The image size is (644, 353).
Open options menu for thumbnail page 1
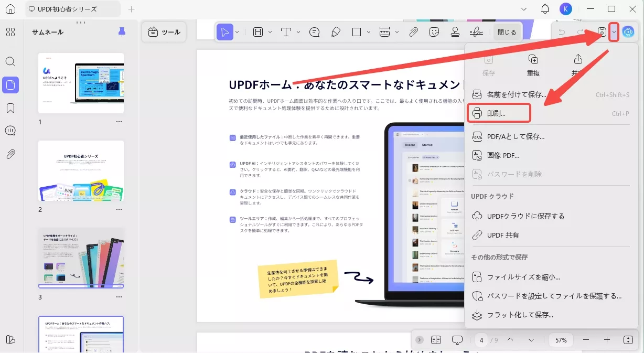[x=119, y=122]
